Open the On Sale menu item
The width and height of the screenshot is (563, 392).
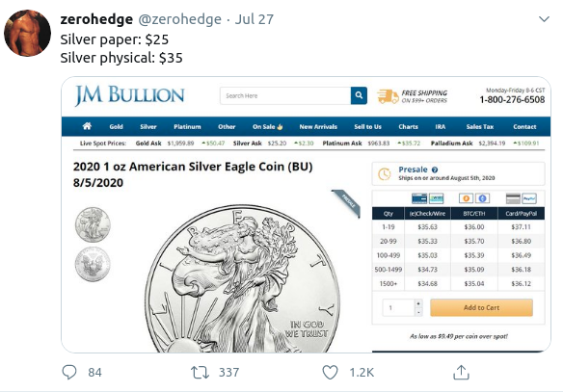pyautogui.click(x=267, y=126)
